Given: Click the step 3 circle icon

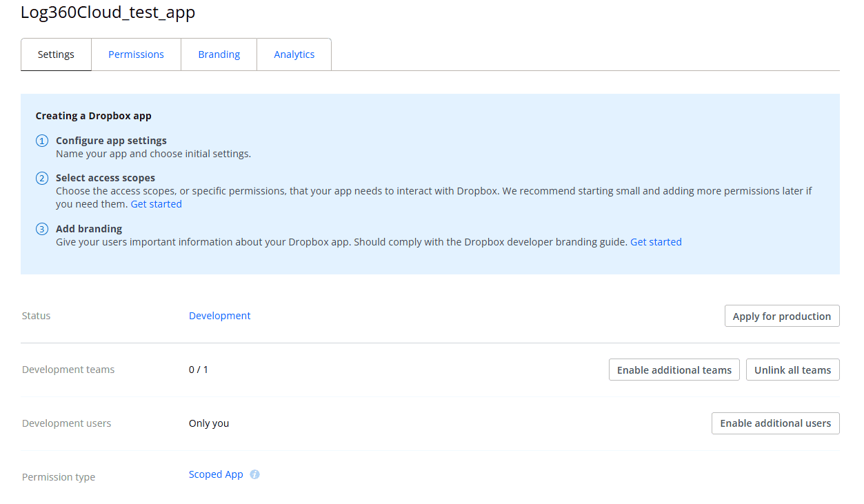Looking at the screenshot, I should (42, 229).
